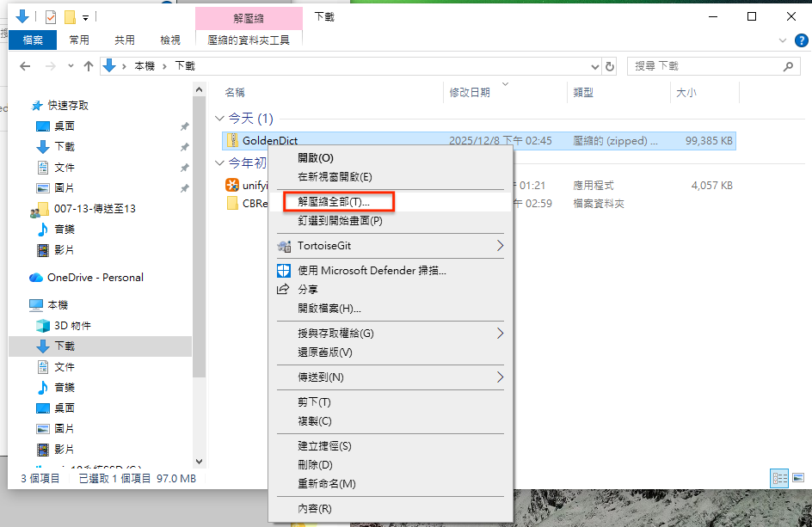This screenshot has width=812, height=527.
Task: Click the up-one-level arrow icon
Action: [x=88, y=66]
